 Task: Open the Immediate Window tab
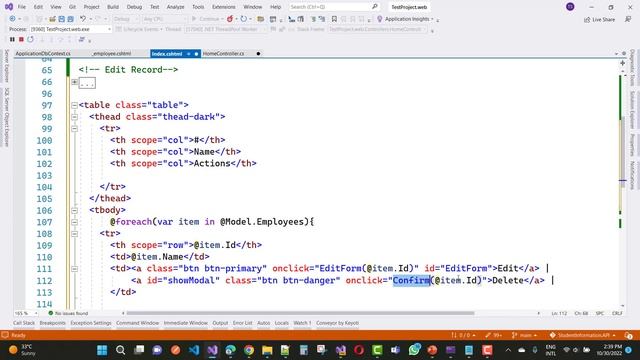(x=186, y=323)
